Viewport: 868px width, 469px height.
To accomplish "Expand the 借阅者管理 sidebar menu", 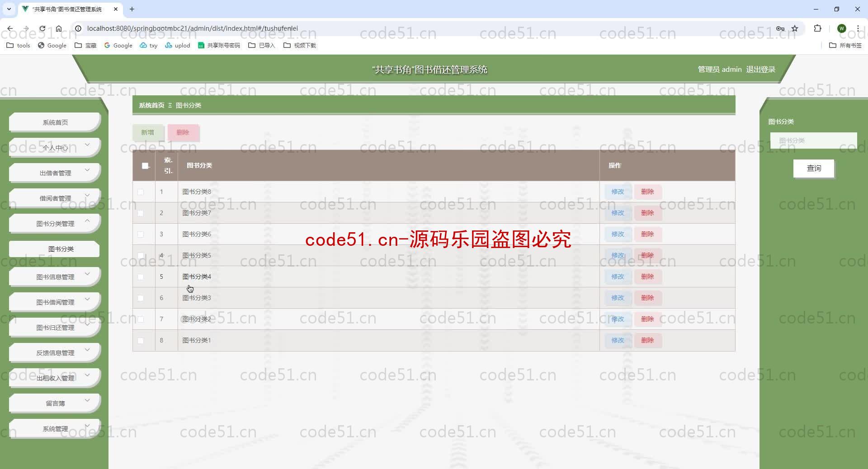I will pyautogui.click(x=54, y=198).
